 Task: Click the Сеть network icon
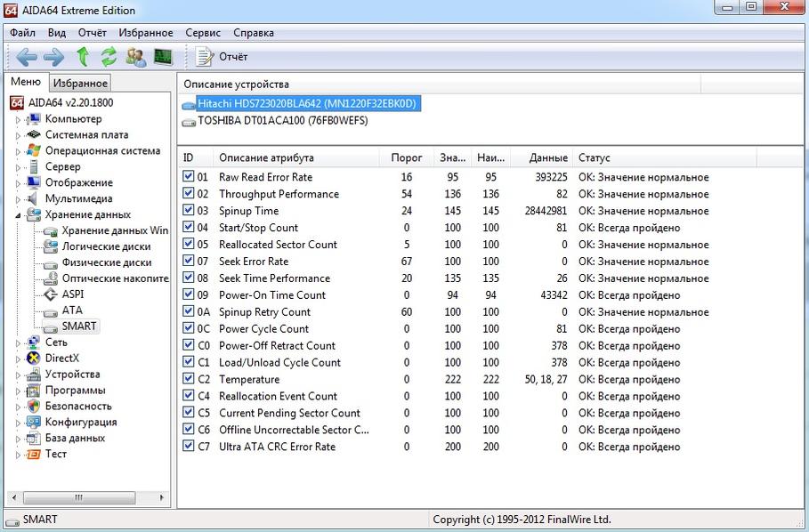pyautogui.click(x=34, y=343)
